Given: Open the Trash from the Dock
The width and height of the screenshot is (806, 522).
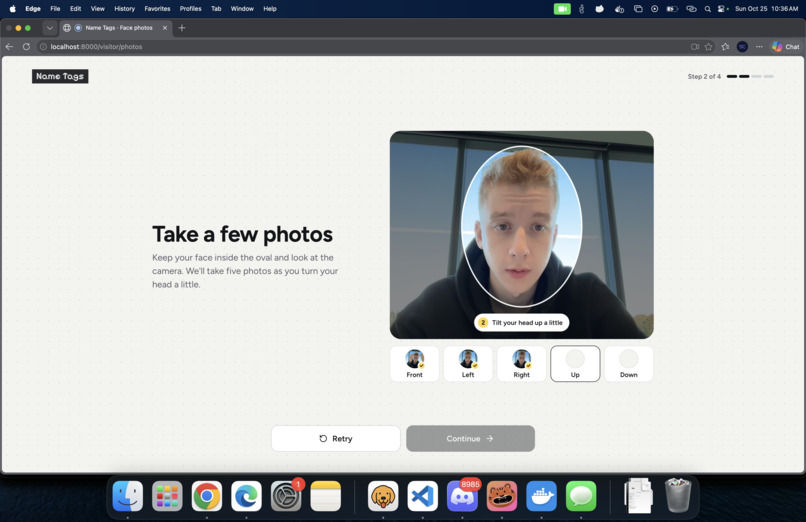Looking at the screenshot, I should (x=678, y=496).
